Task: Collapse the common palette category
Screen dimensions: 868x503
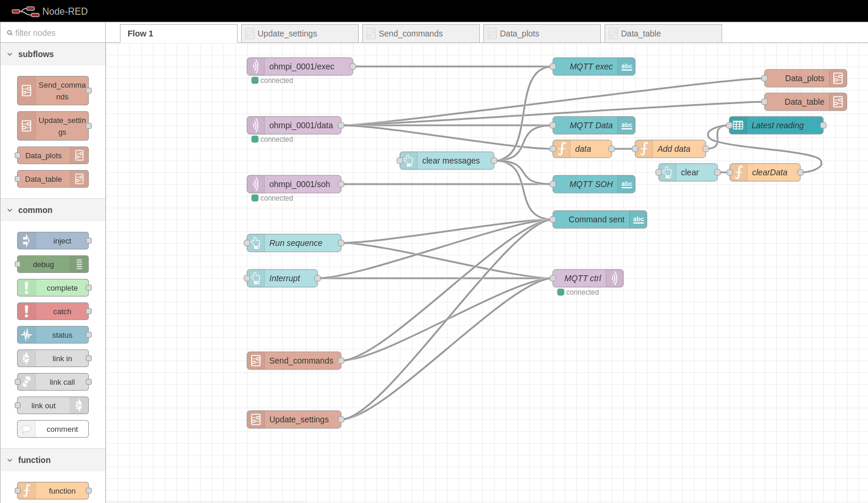Action: pos(10,210)
